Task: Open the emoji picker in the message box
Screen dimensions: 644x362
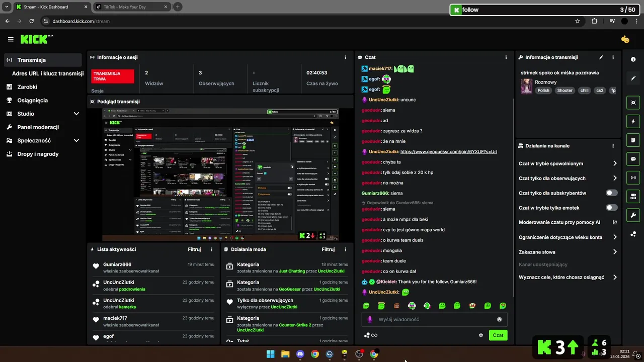Action: click(x=499, y=319)
